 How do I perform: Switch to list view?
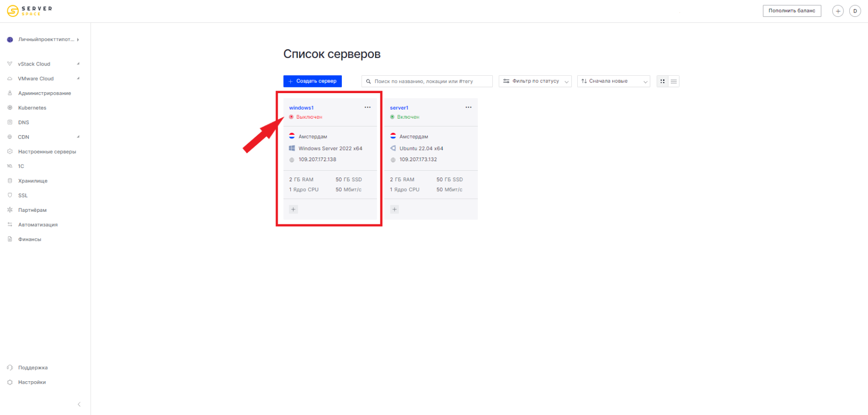coord(674,81)
